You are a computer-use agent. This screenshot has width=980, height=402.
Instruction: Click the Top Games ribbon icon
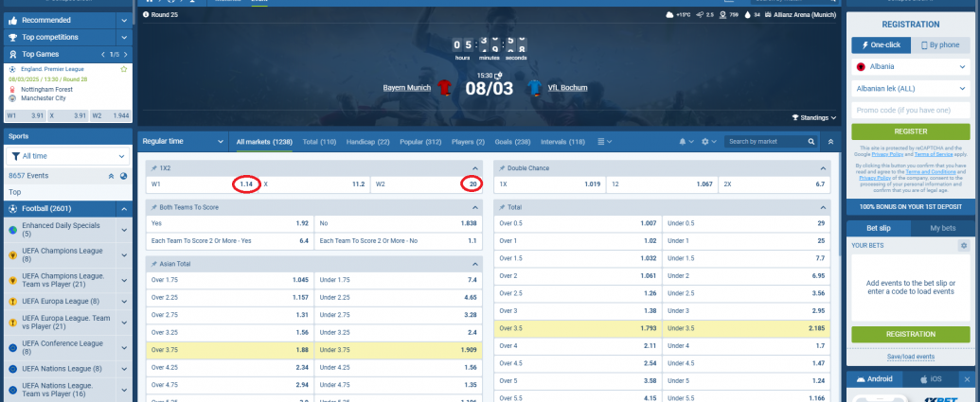(13, 54)
